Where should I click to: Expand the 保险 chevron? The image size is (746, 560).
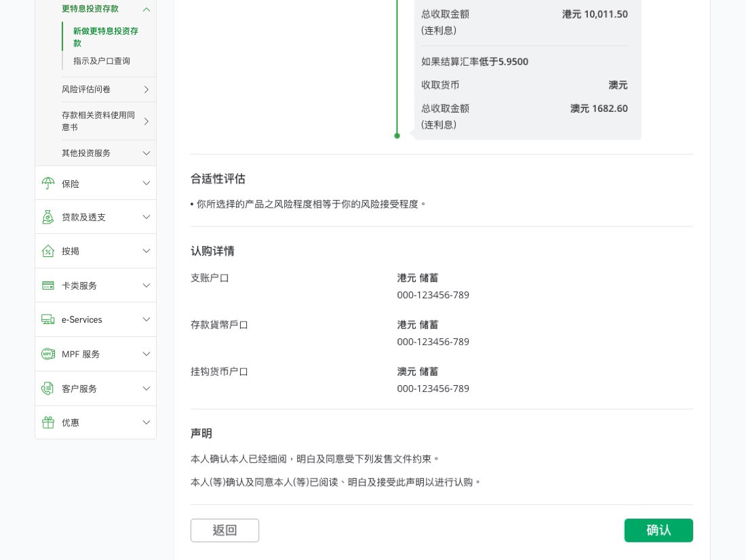point(146,183)
